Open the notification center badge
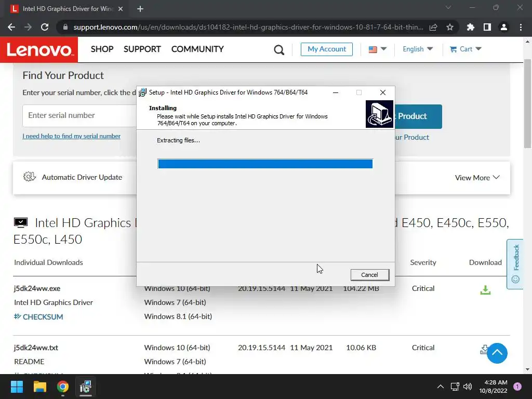The image size is (532, 399). point(517,387)
